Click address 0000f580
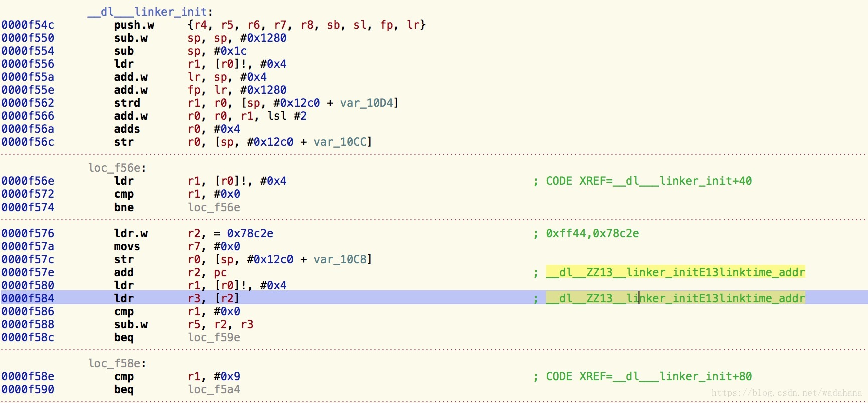The height and width of the screenshot is (403, 868). [x=28, y=285]
